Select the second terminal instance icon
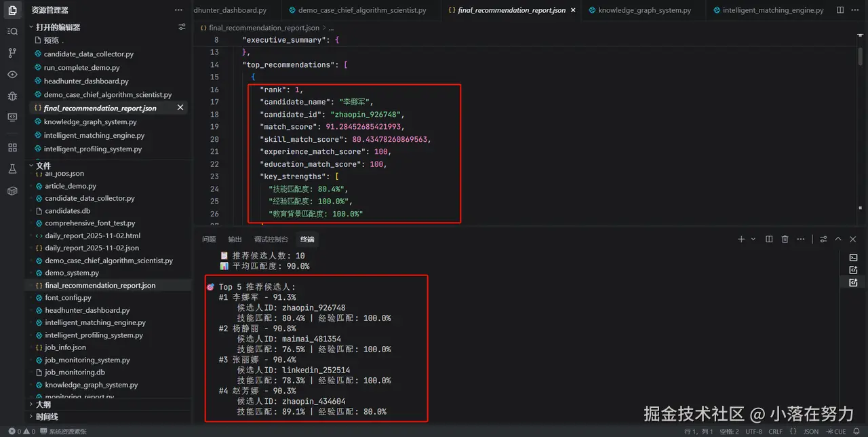This screenshot has width=868, height=437. [853, 270]
